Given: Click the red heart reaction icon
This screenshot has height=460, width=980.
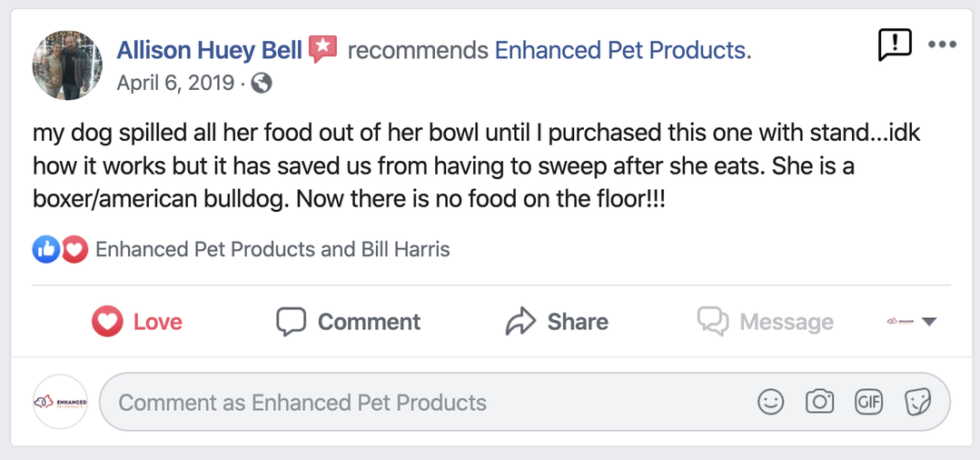Looking at the screenshot, I should pos(74,249).
